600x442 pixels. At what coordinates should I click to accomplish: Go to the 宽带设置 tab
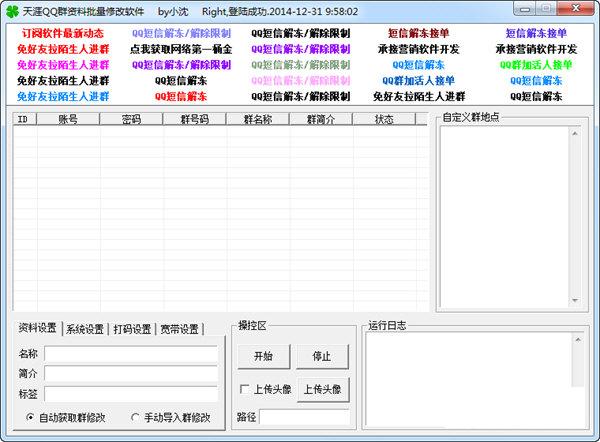179,329
